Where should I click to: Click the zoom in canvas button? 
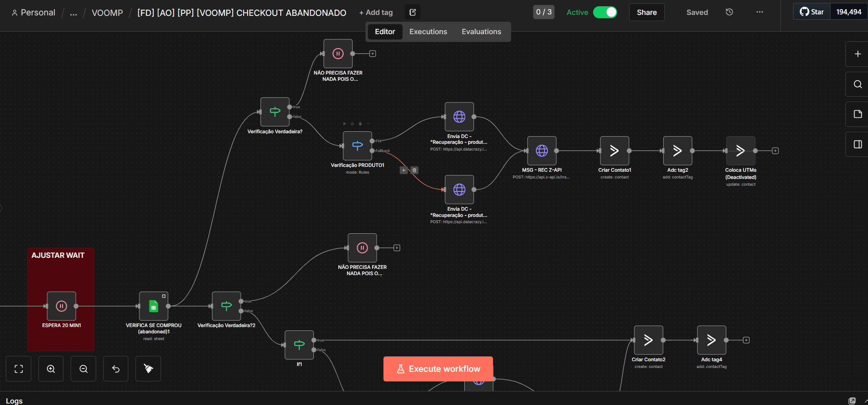51,369
